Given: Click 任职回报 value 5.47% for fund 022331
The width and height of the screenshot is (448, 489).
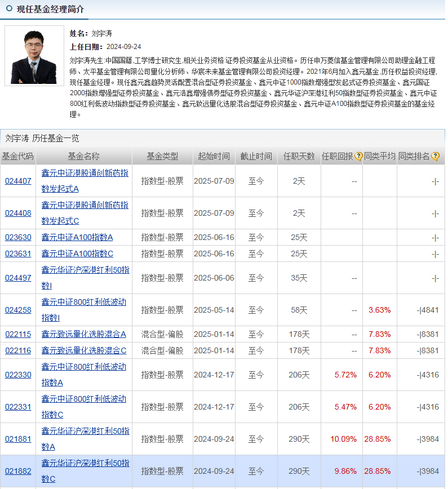Looking at the screenshot, I should [x=345, y=407].
